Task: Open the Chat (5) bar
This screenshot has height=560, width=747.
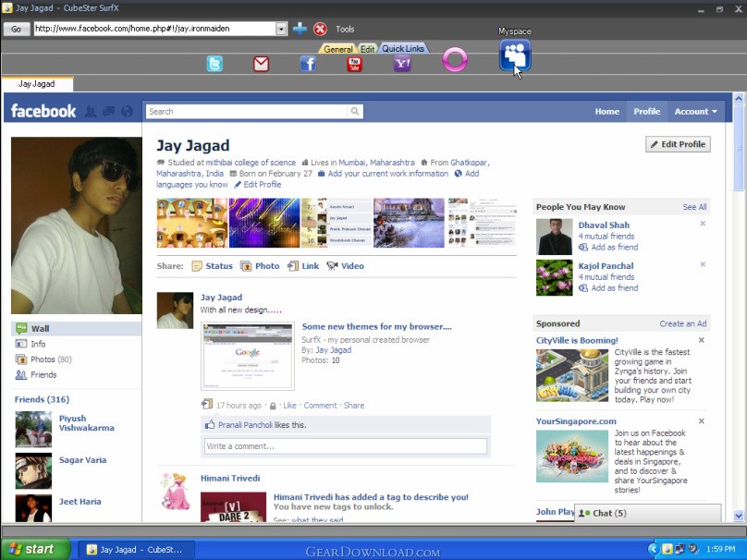Action: point(648,514)
